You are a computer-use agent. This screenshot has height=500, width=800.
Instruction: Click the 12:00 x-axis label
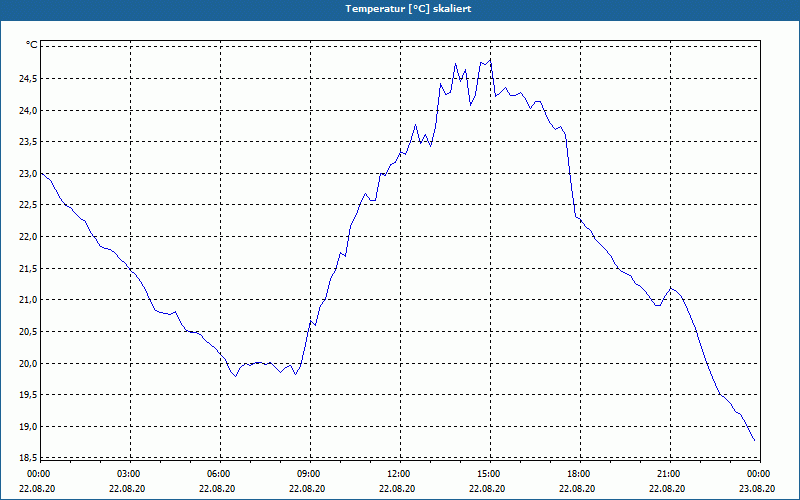click(x=398, y=474)
